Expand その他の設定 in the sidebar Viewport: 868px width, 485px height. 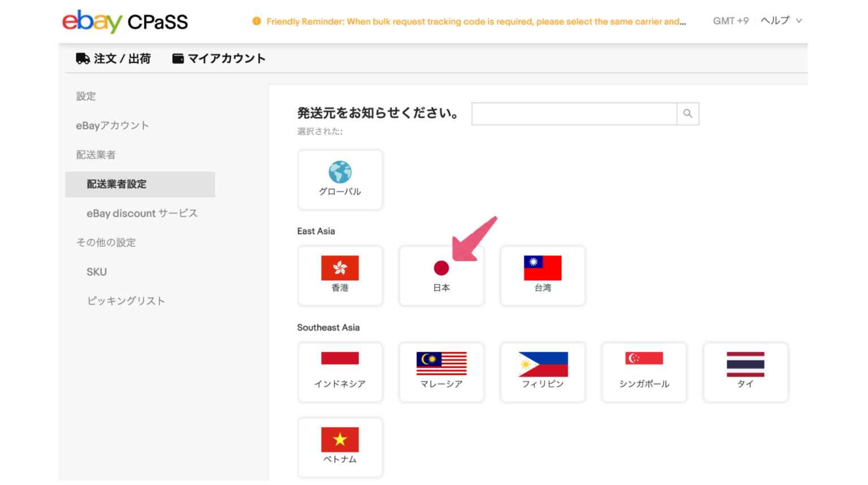click(x=106, y=242)
